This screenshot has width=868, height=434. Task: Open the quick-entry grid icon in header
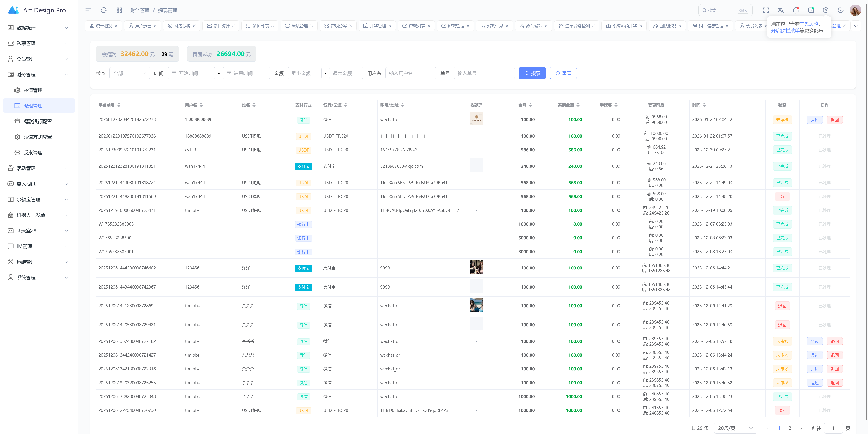click(119, 10)
